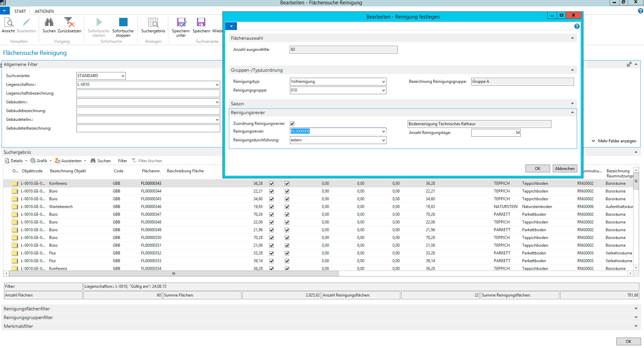
Task: Toggle second checkbox in FL00000346 row
Action: click(x=287, y=207)
